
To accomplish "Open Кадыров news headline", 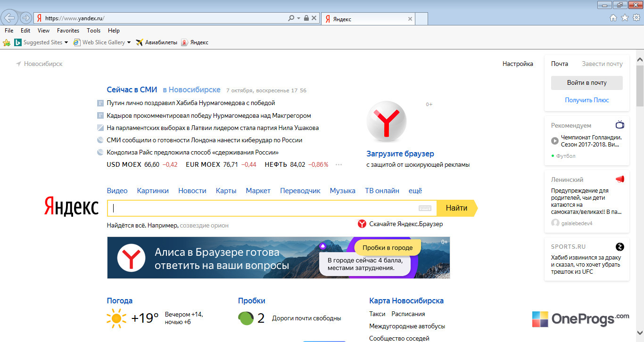I will pyautogui.click(x=209, y=115).
